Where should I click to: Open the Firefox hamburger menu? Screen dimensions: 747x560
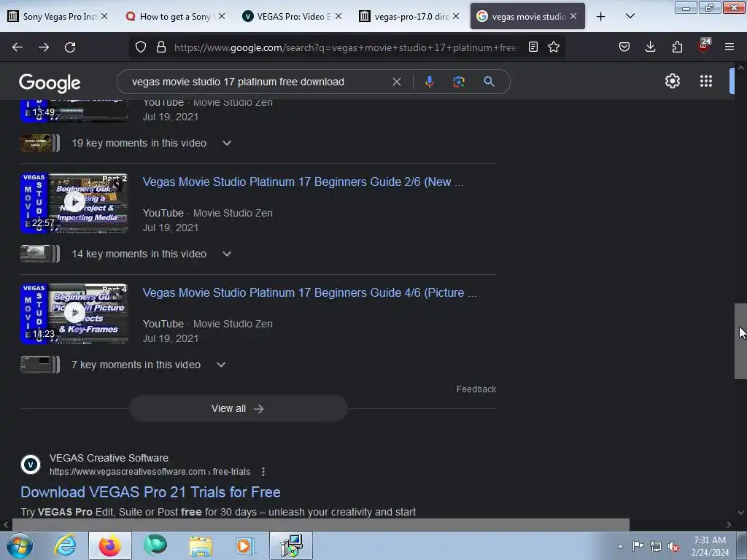pyautogui.click(x=729, y=47)
